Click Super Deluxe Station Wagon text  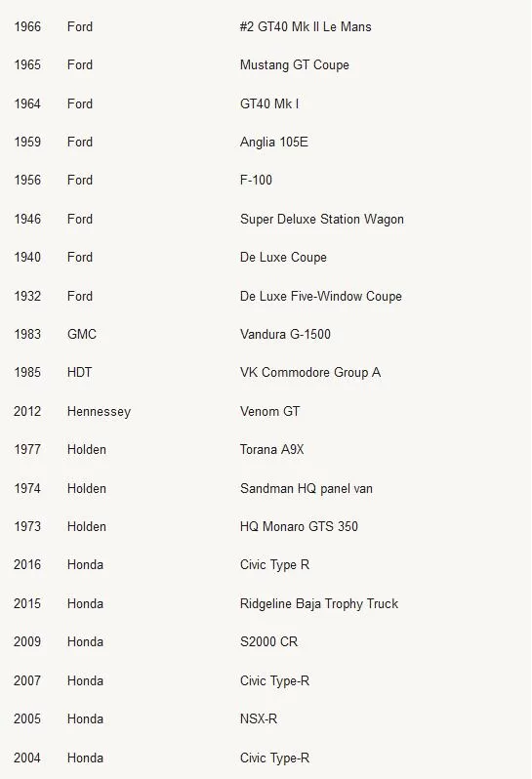click(x=322, y=219)
